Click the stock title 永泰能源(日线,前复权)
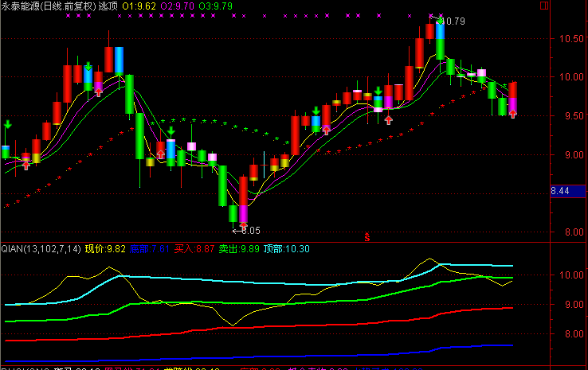This screenshot has height=370, width=588. point(48,6)
